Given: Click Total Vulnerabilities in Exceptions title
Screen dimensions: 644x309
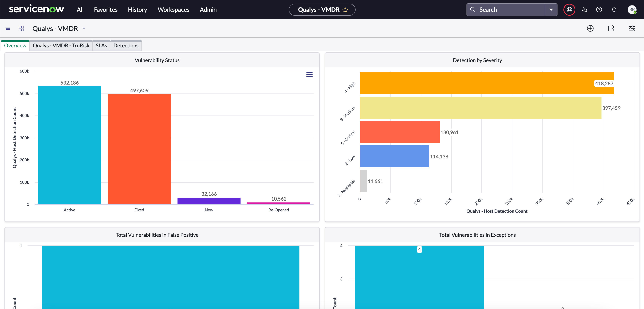Looking at the screenshot, I should (x=477, y=235).
